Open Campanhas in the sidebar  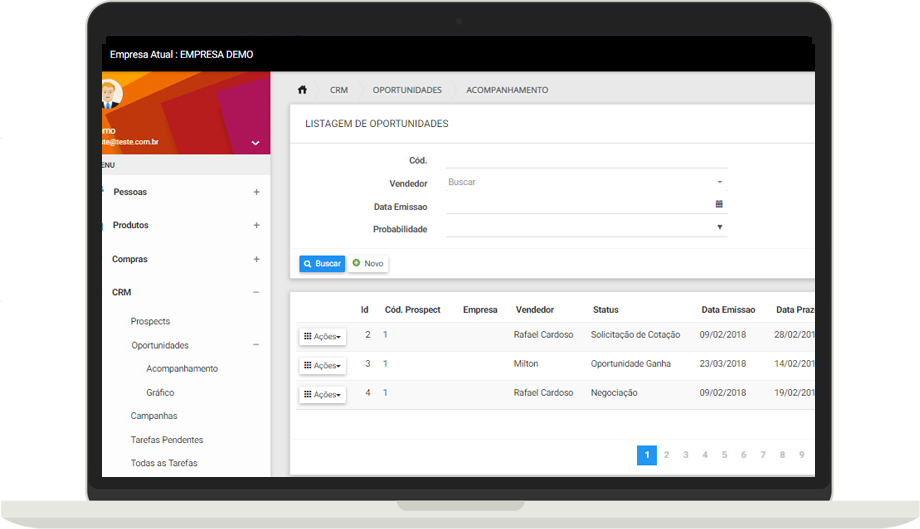[x=154, y=416]
